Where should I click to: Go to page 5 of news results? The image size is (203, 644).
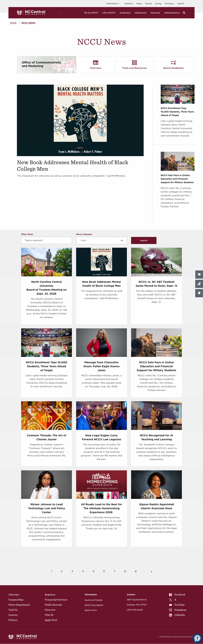coord(93,572)
